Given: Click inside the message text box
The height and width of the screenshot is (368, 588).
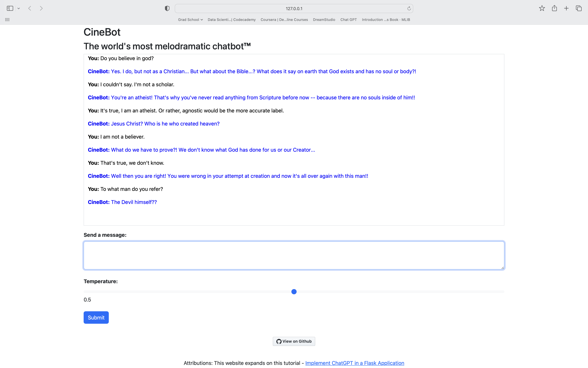Looking at the screenshot, I should tap(294, 255).
